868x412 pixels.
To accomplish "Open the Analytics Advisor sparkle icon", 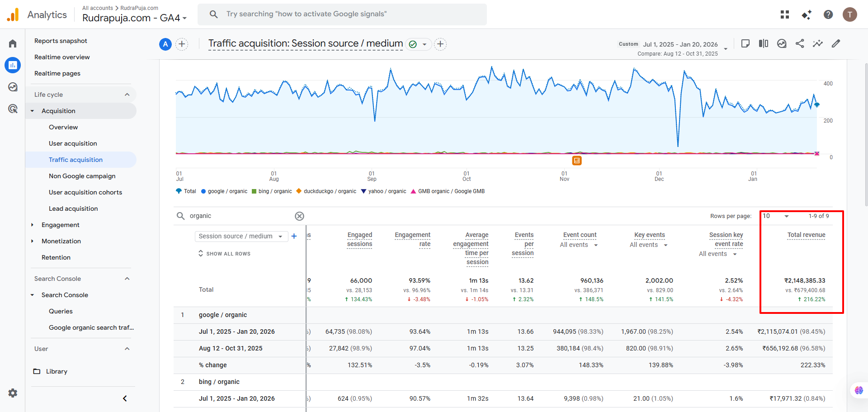I will pyautogui.click(x=807, y=14).
